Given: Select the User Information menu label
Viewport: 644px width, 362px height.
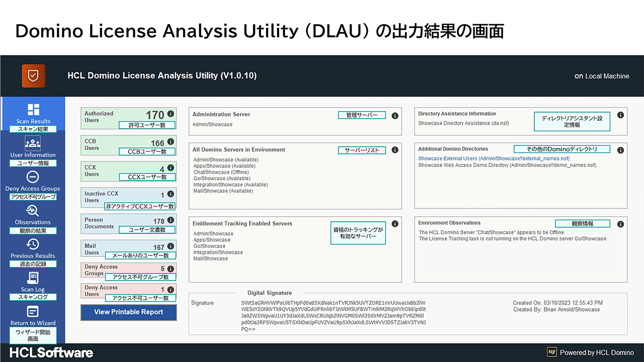Looking at the screenshot, I should tap(33, 155).
